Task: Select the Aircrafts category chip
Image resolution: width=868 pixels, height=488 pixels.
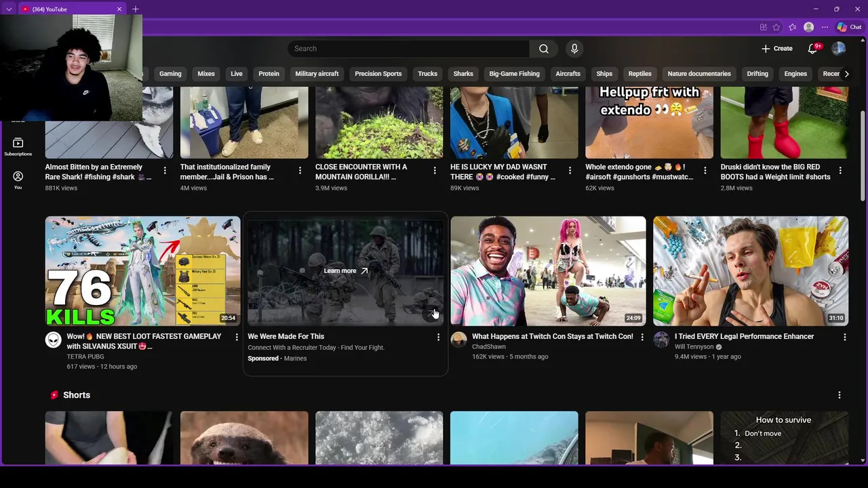Action: pyautogui.click(x=568, y=74)
